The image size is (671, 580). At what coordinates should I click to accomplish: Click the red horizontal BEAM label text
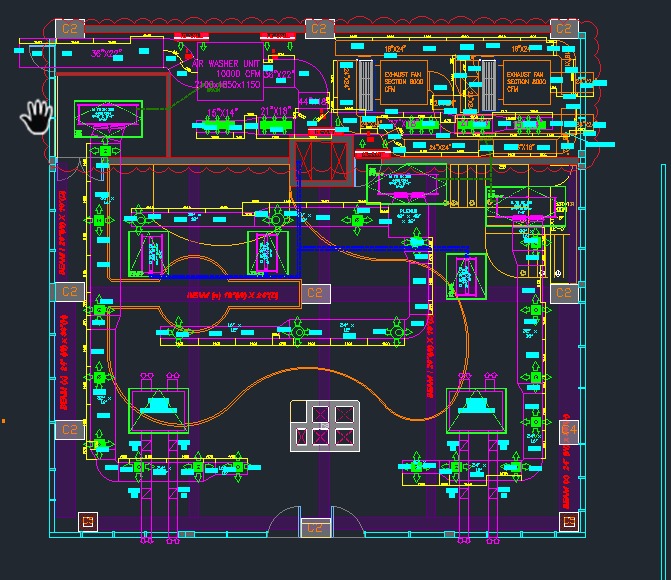(x=231, y=296)
